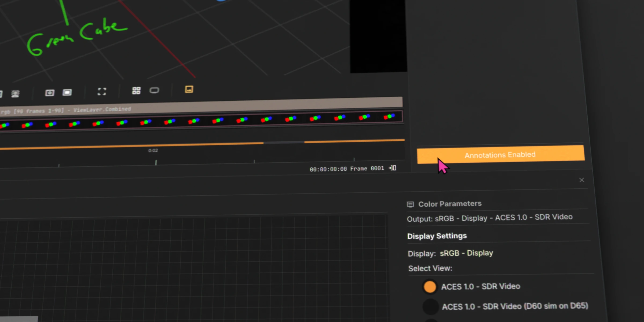Image resolution: width=644 pixels, height=322 pixels.
Task: Select the camera viewport icon
Action: point(50,92)
